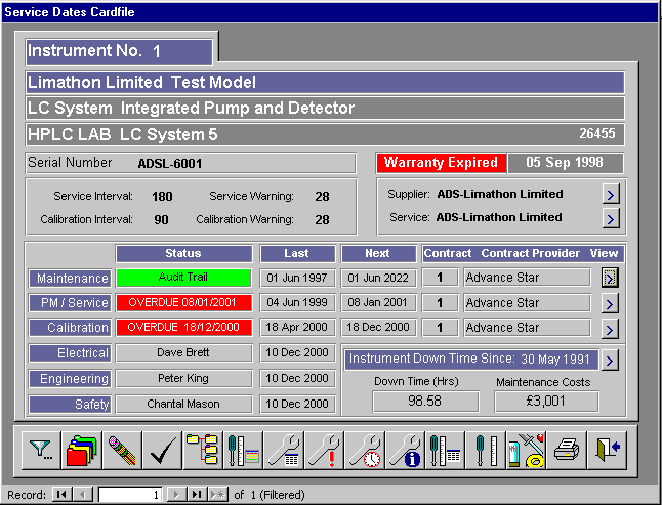This screenshot has height=505, width=662.
Task: Click Last service date 04 Jun 1999
Action: pos(297,302)
